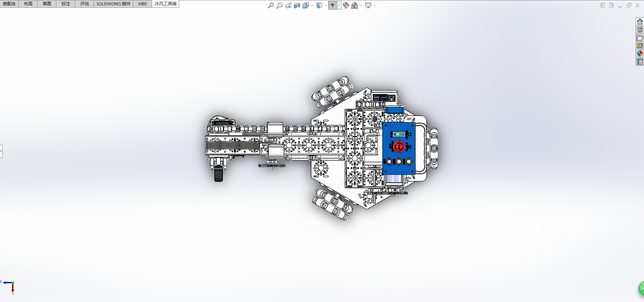Click the green circular badge at the window edge
Viewport: 644px width, 302px height.
641,289
